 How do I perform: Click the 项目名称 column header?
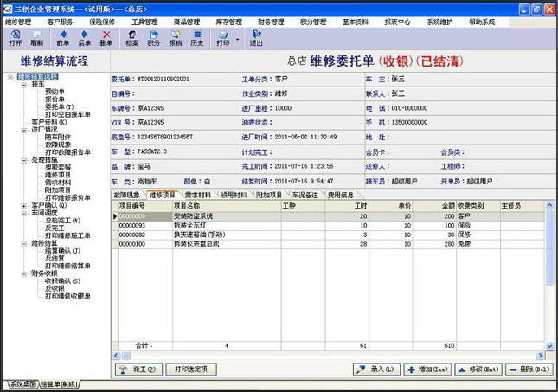227,206
